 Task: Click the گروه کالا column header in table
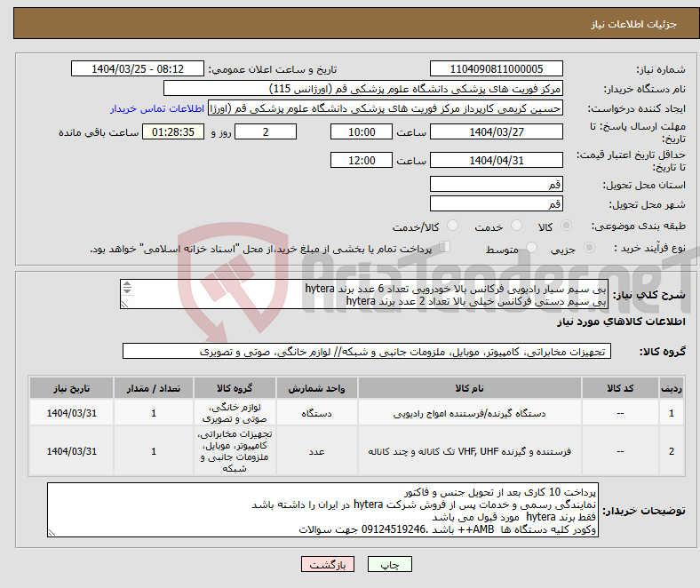click(x=235, y=388)
